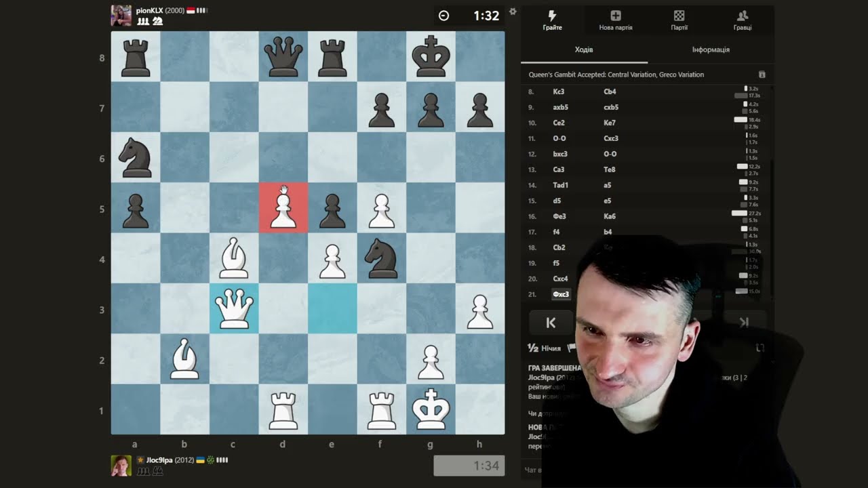Open the Гравці tab
868x488 pixels.
[742, 20]
